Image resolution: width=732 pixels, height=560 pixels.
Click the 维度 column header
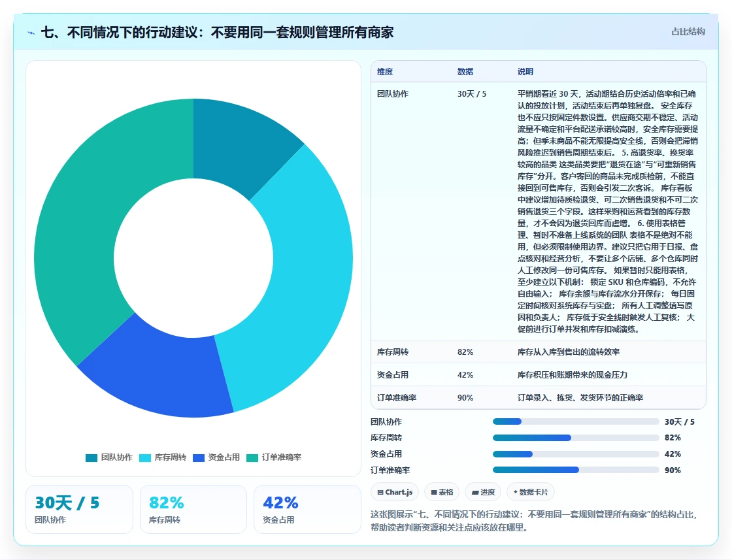385,71
